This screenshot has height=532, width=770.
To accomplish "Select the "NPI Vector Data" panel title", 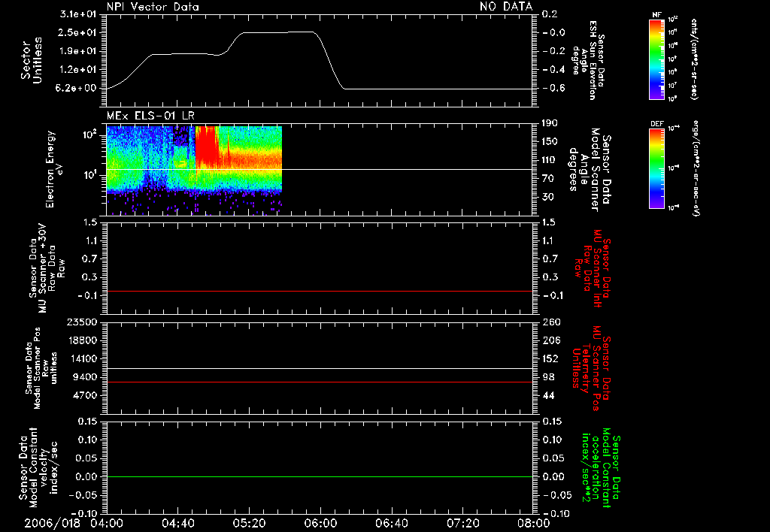I will pos(153,7).
